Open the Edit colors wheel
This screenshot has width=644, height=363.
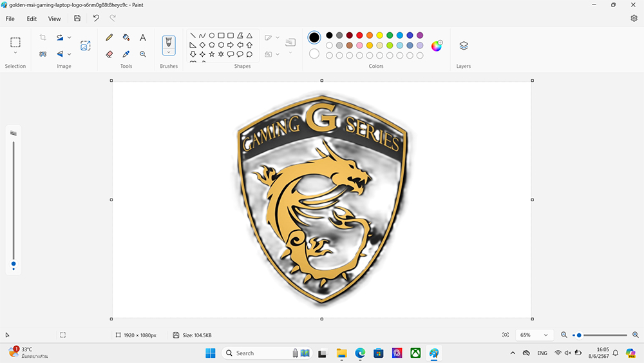click(437, 46)
